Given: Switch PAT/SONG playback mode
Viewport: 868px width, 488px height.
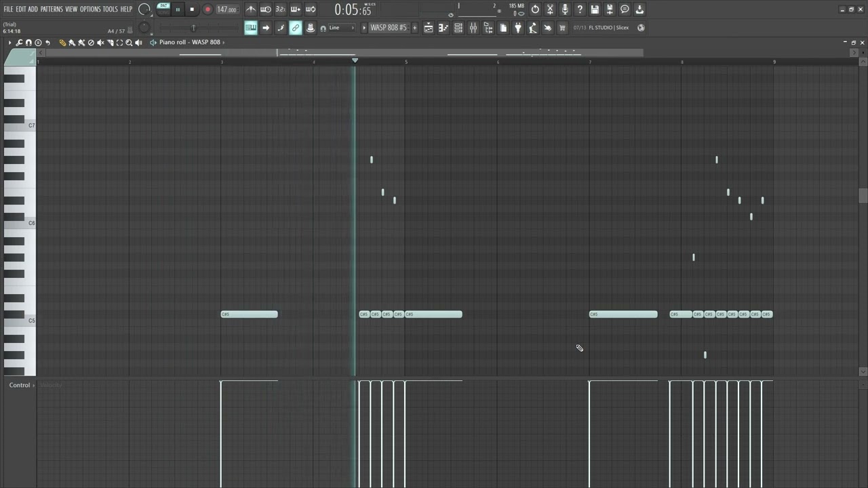Looking at the screenshot, I should pyautogui.click(x=163, y=9).
